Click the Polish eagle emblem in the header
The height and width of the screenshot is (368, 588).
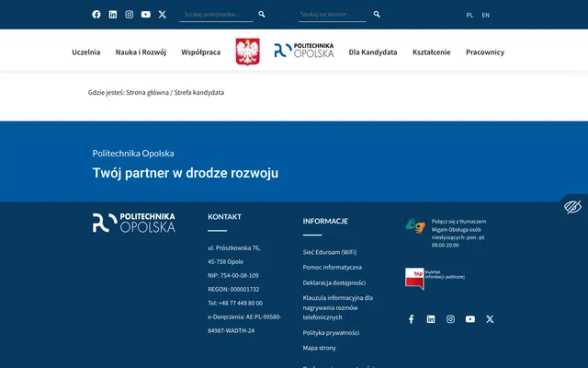click(x=247, y=52)
